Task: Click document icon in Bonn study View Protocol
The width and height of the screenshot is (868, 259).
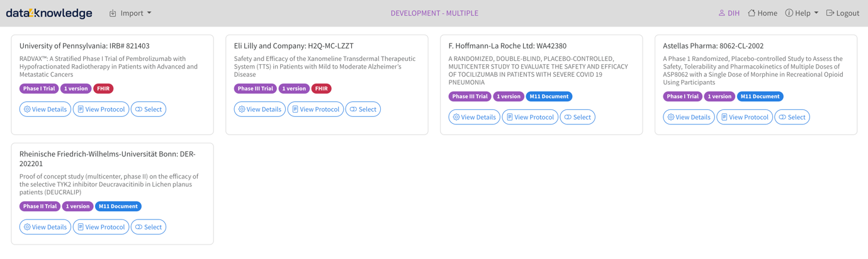Action: pos(81,227)
